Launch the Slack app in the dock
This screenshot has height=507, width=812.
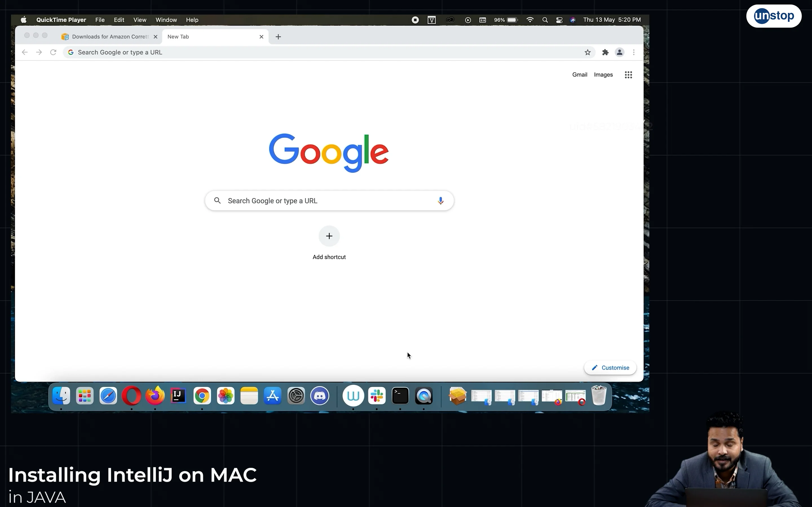[x=377, y=396]
